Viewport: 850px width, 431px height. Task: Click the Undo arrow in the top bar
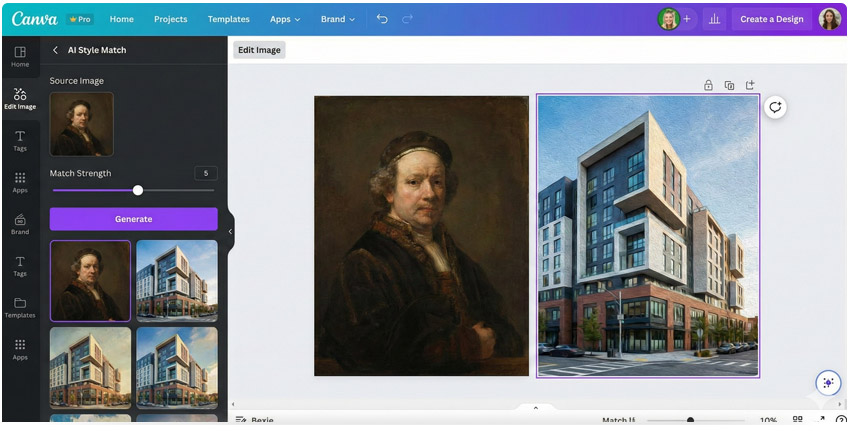pos(382,19)
